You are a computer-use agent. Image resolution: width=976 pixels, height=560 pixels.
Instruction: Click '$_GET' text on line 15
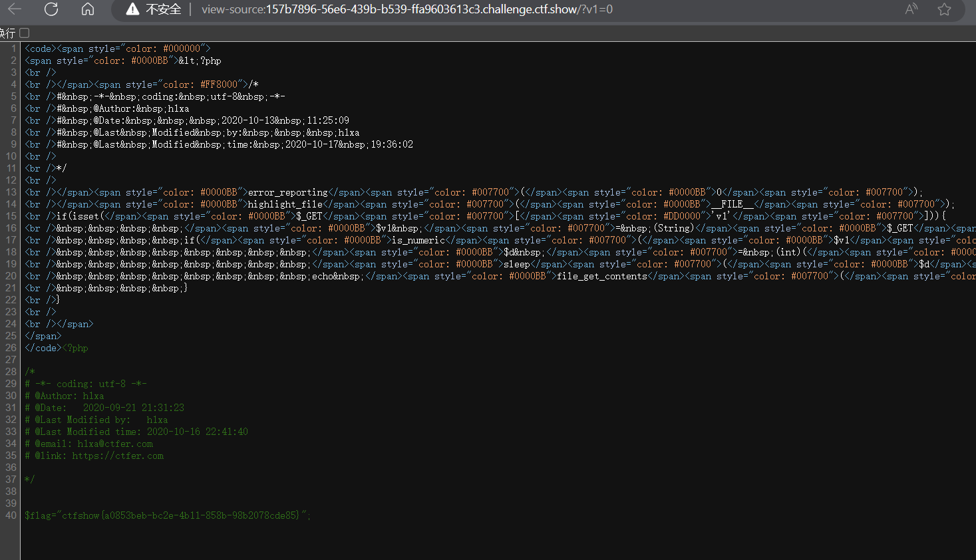point(309,216)
